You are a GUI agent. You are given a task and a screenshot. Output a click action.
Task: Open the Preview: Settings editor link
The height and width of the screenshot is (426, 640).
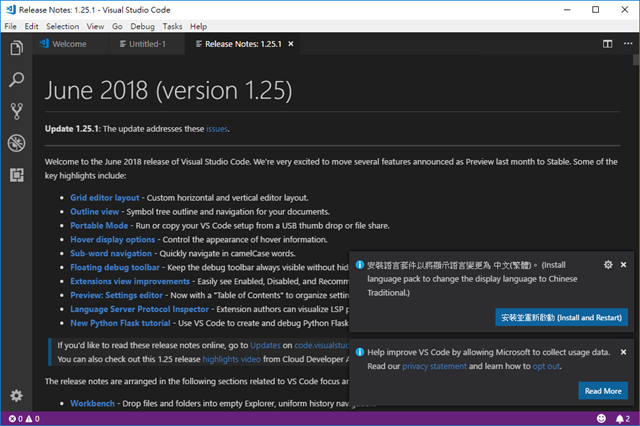click(116, 295)
